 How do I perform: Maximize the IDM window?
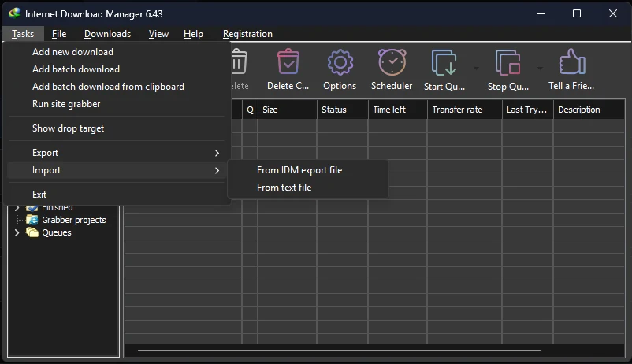577,13
